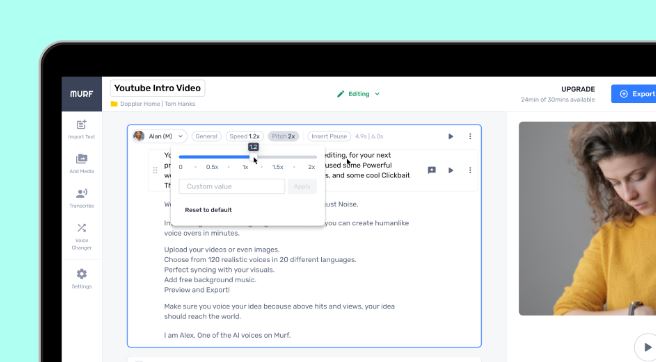The width and height of the screenshot is (656, 362).
Task: Click the line 'Add free background music.'
Action: [x=210, y=280]
